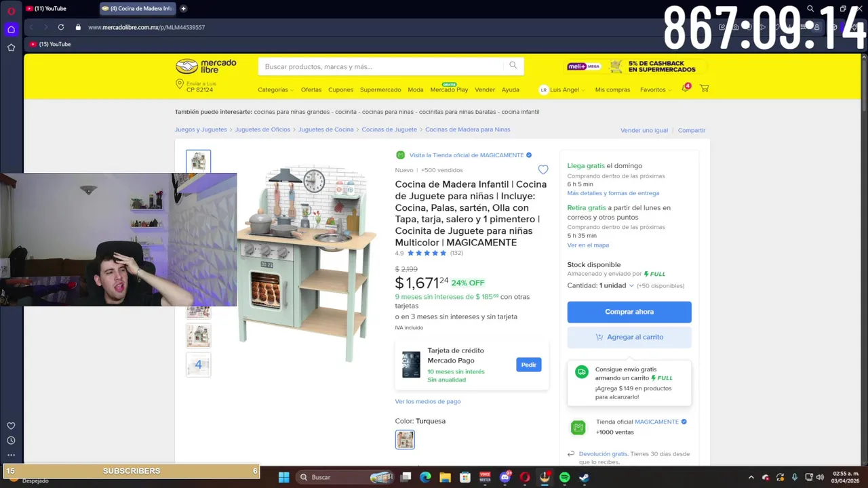Click the address bar URL

coord(146,27)
